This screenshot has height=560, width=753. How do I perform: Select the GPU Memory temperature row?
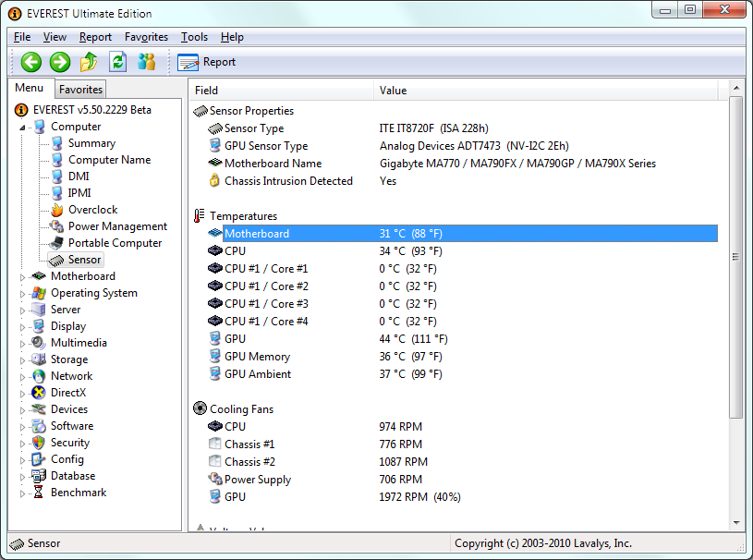click(257, 357)
